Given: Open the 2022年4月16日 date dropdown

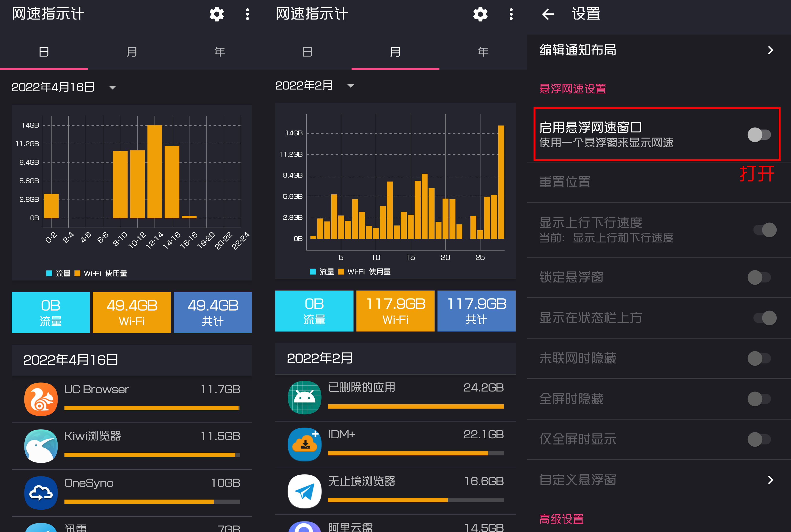Looking at the screenshot, I should (x=112, y=88).
